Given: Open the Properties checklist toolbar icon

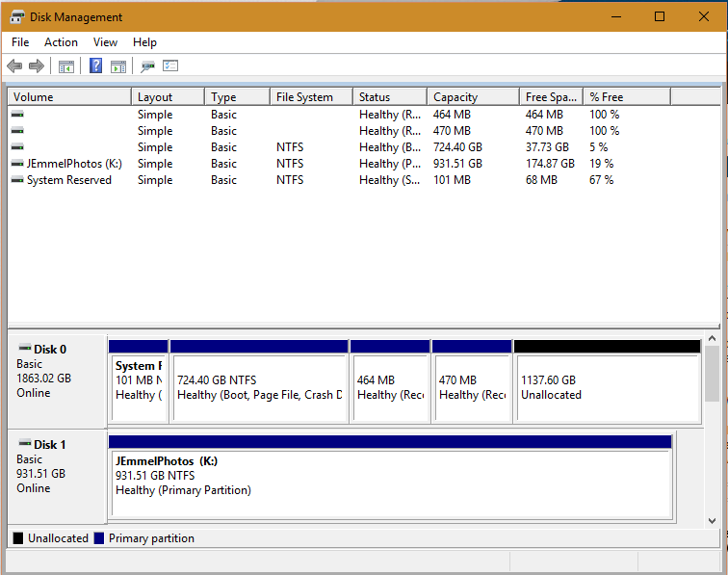Looking at the screenshot, I should [x=170, y=65].
